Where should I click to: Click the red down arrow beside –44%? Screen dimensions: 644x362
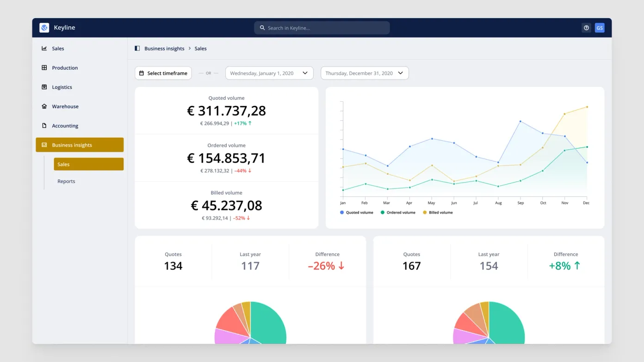pos(250,171)
